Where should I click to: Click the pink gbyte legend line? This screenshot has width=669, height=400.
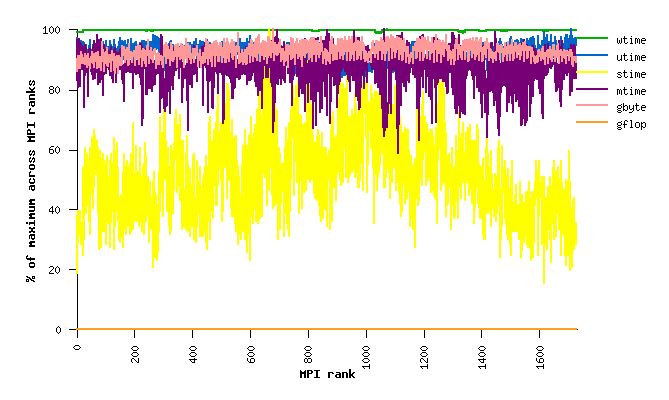[592, 105]
